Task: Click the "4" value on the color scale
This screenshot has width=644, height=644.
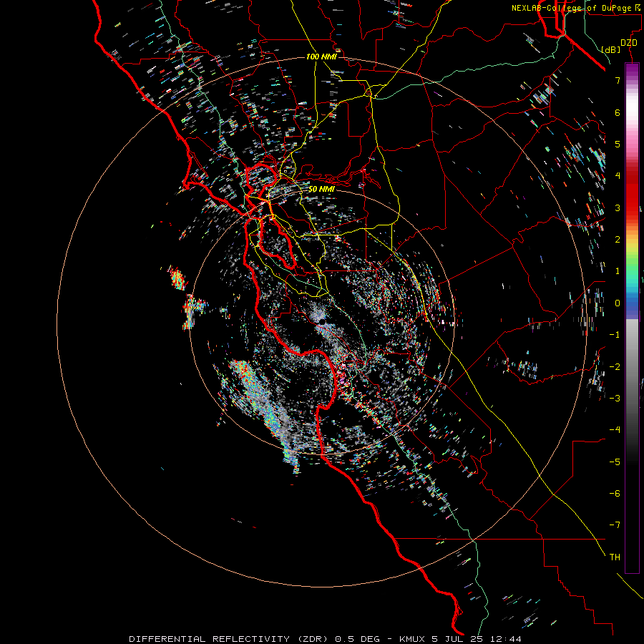Action: tap(618, 176)
